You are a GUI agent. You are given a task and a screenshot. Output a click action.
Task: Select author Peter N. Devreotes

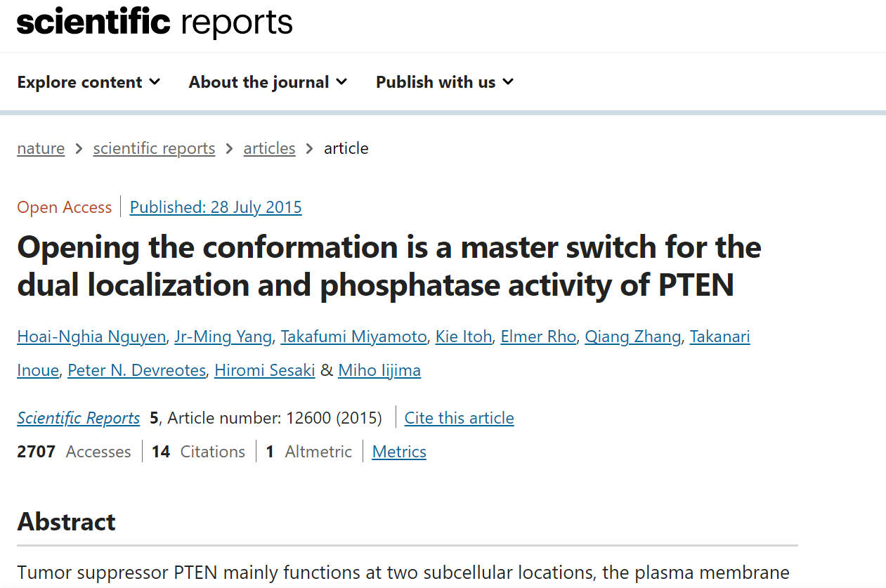[x=138, y=370]
